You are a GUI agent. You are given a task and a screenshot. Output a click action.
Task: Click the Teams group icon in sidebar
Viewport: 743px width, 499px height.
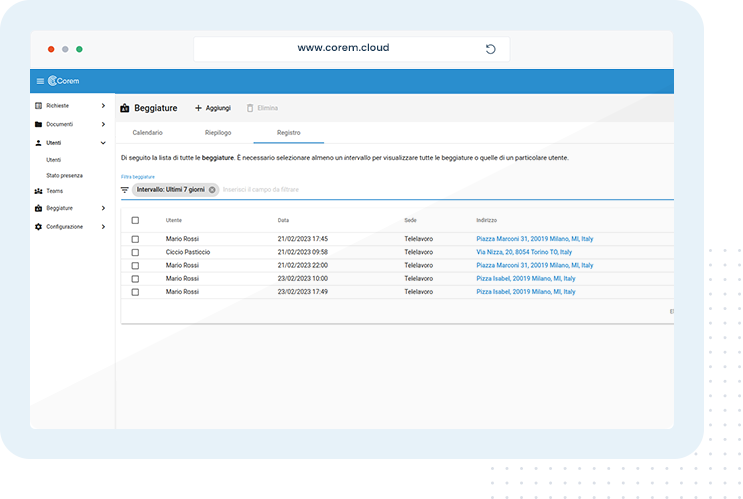pos(38,190)
